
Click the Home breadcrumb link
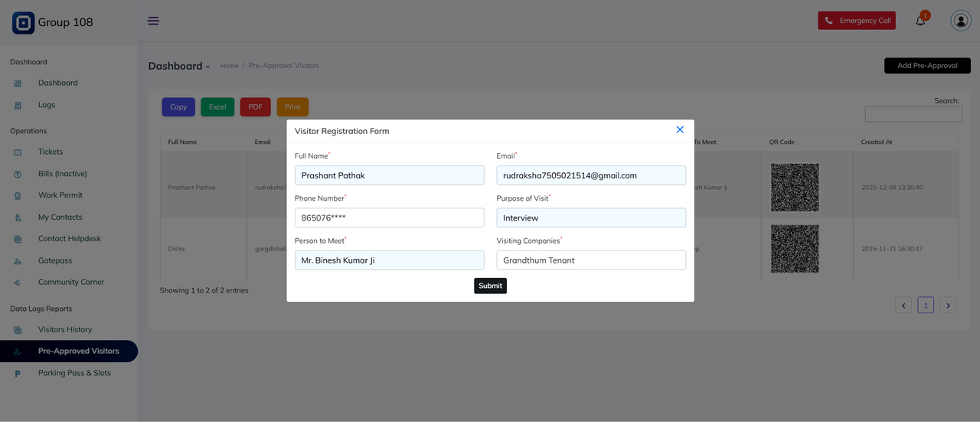pos(229,66)
